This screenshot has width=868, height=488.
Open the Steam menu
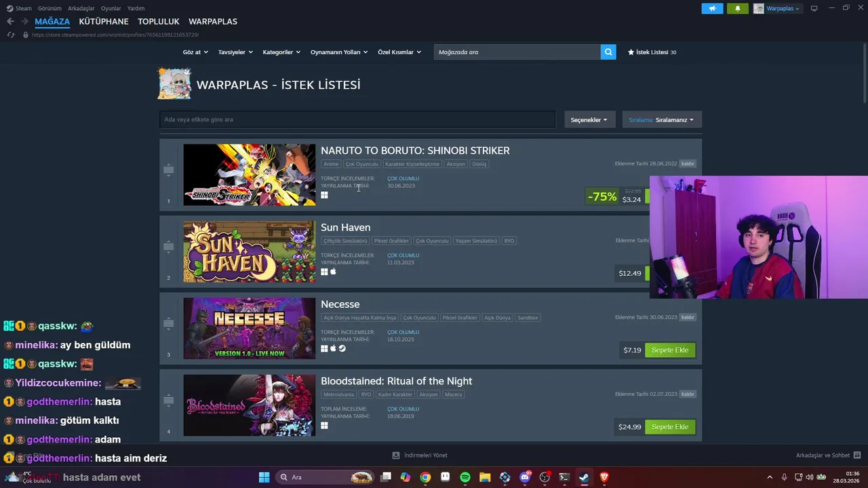20,8
